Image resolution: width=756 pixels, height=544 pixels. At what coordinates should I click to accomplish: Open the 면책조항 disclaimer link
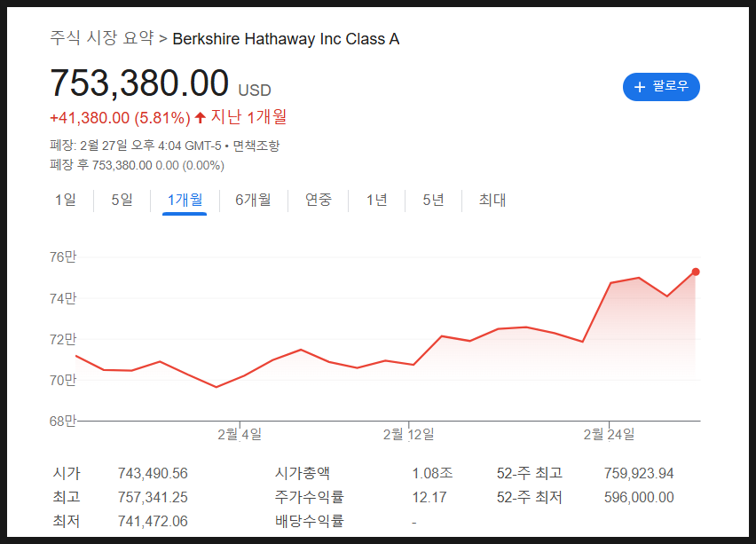click(256, 146)
